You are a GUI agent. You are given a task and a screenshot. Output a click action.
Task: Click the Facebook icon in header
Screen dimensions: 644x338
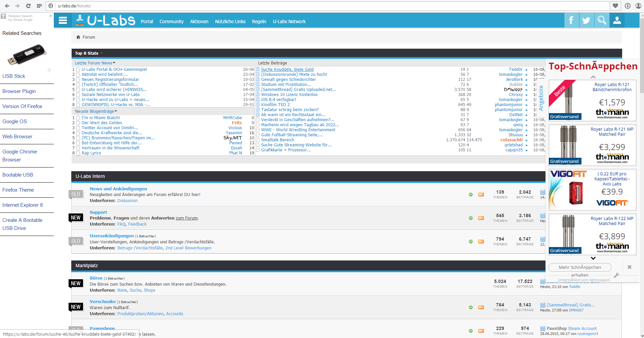571,20
